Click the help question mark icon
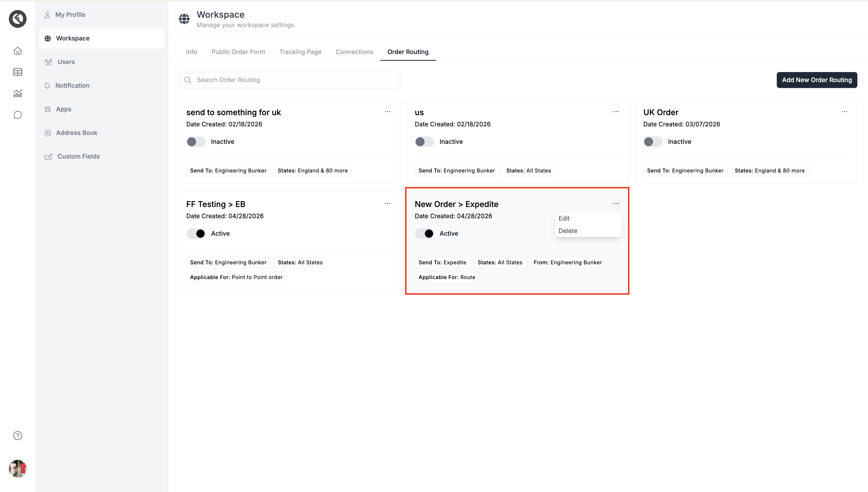This screenshot has width=868, height=492. coord(17,436)
